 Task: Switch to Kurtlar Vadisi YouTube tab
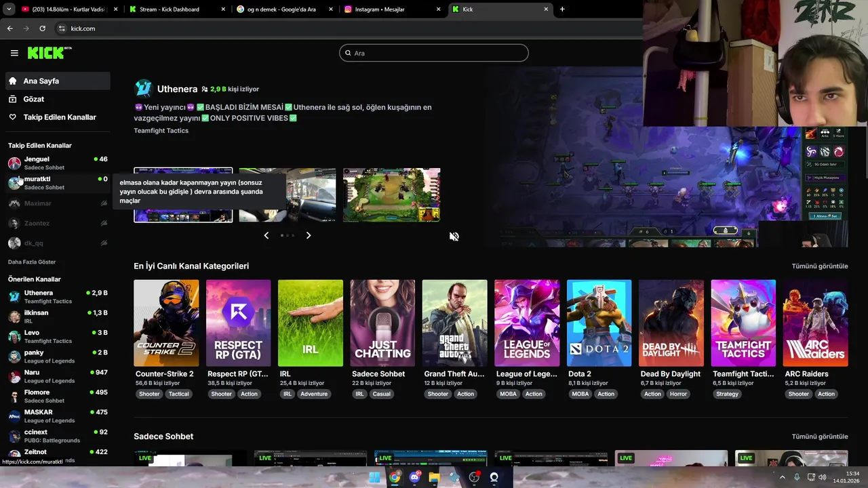68,9
